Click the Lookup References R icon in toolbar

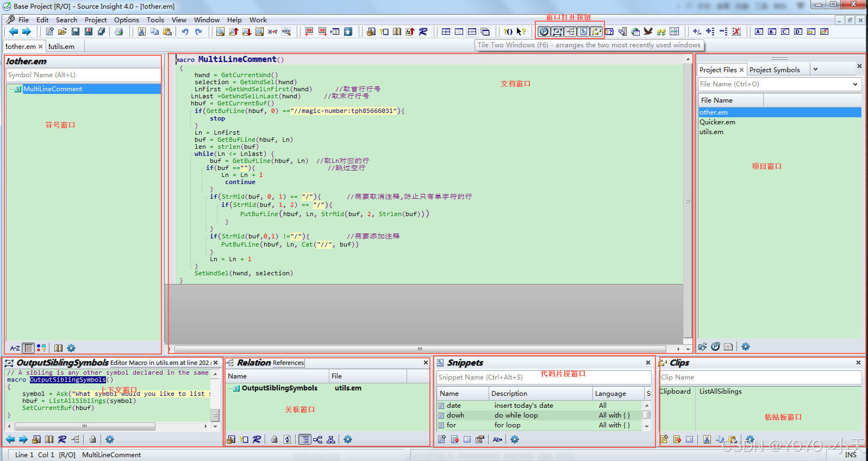(x=423, y=31)
